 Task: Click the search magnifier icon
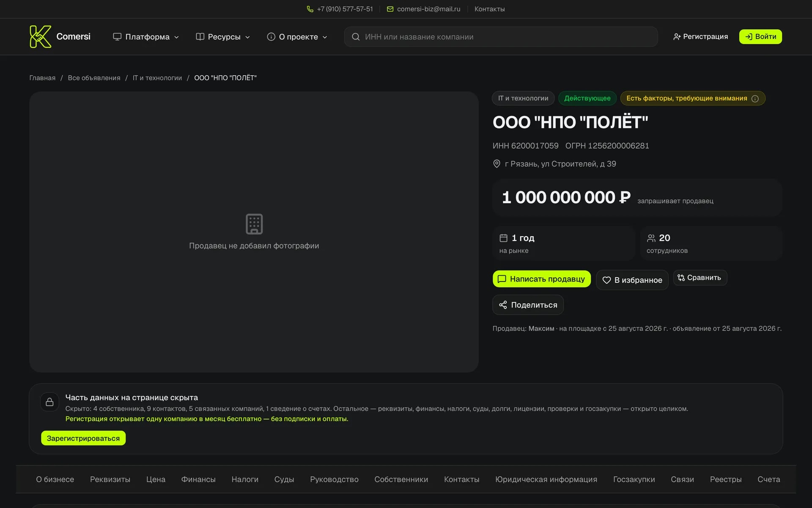coord(356,37)
